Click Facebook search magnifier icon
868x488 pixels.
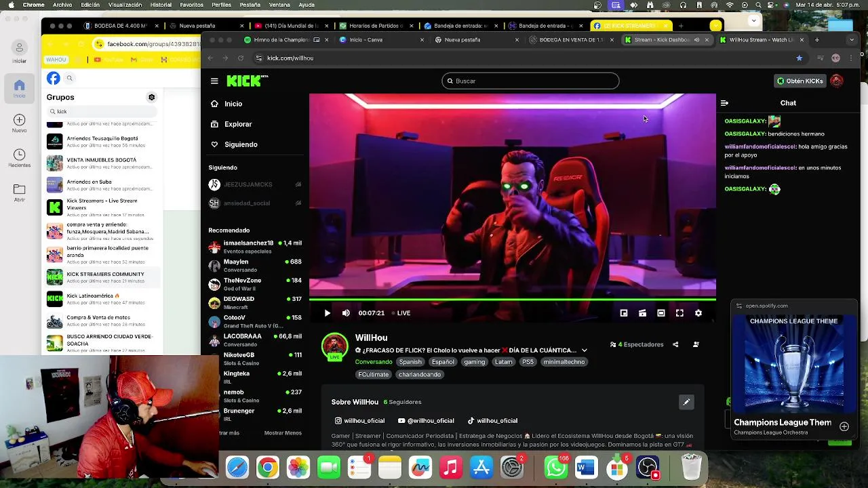pyautogui.click(x=69, y=79)
